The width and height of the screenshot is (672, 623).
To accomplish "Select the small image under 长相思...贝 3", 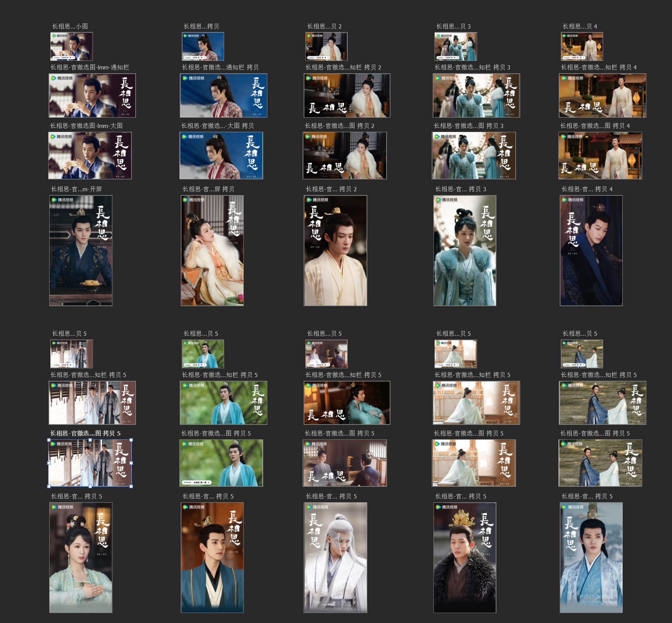I will point(455,46).
